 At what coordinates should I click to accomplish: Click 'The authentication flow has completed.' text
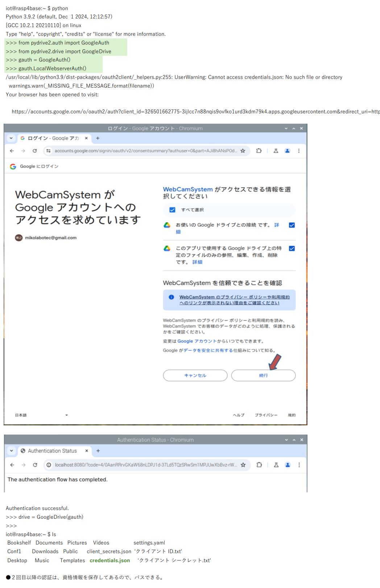(x=57, y=479)
